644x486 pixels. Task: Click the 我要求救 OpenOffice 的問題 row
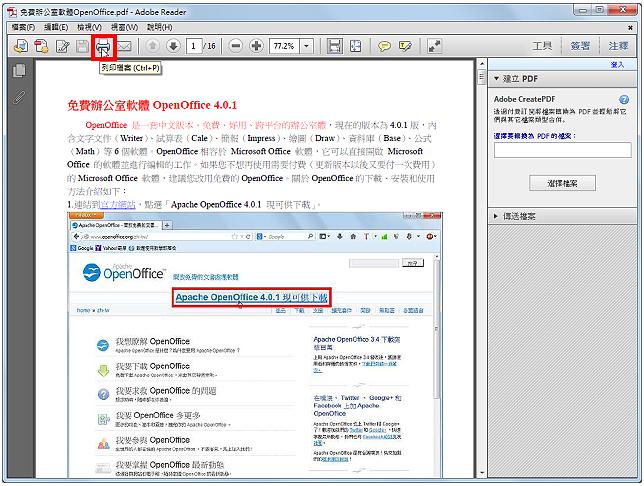[195, 394]
